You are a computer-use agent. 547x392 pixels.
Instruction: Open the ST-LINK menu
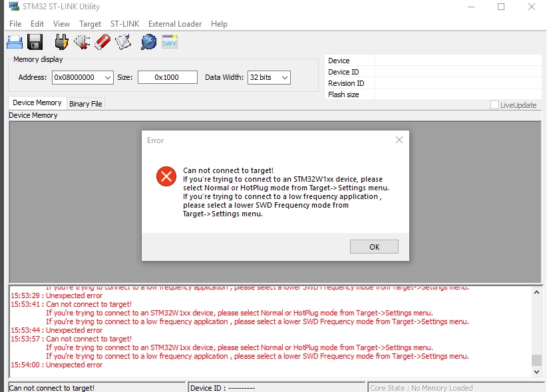tap(125, 24)
